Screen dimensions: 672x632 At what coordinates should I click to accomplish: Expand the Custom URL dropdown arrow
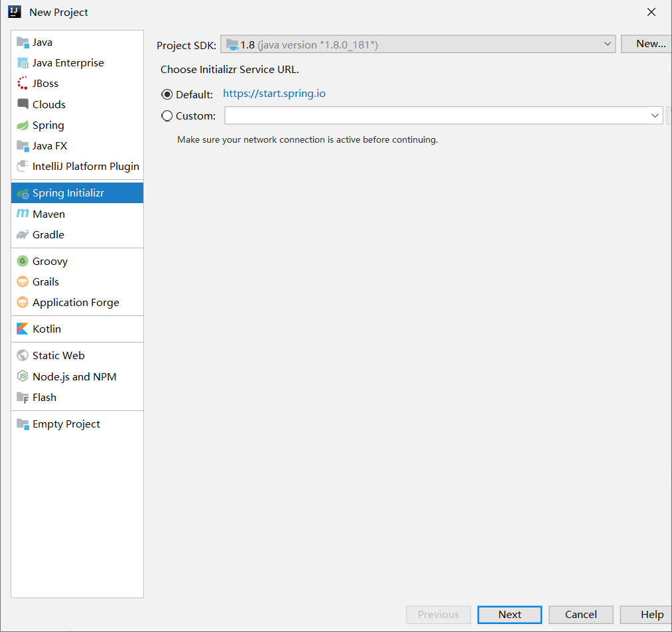click(x=655, y=116)
